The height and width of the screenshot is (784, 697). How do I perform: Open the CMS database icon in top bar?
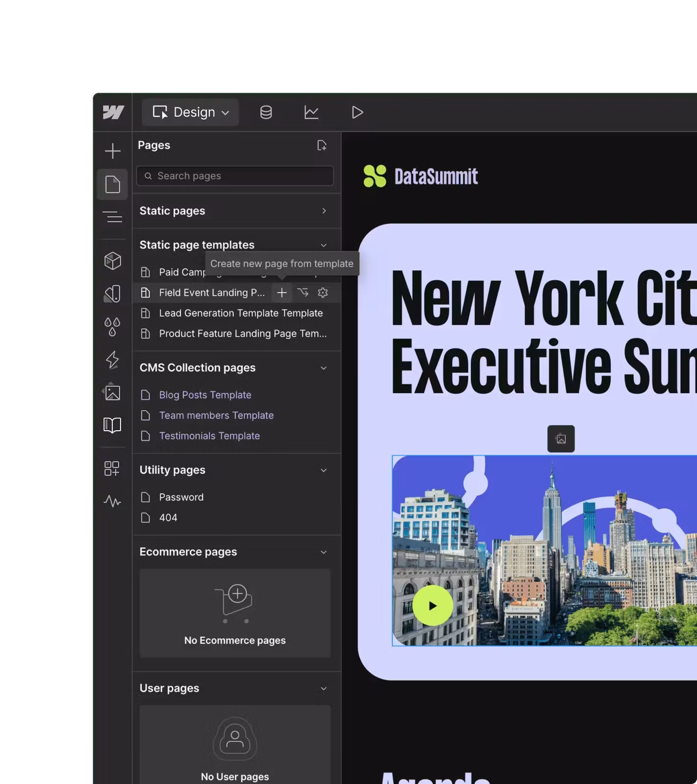click(x=266, y=112)
